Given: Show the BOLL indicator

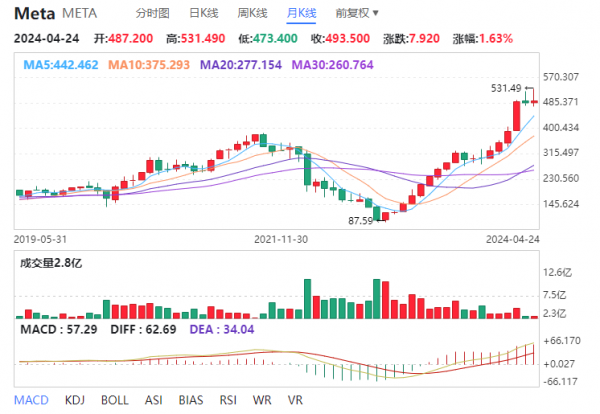Looking at the screenshot, I should tap(114, 400).
